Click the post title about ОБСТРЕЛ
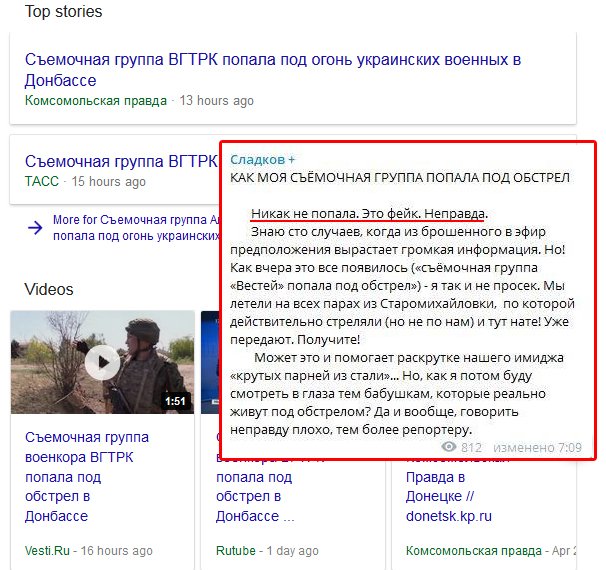This screenshot has height=570, width=606. click(x=400, y=178)
